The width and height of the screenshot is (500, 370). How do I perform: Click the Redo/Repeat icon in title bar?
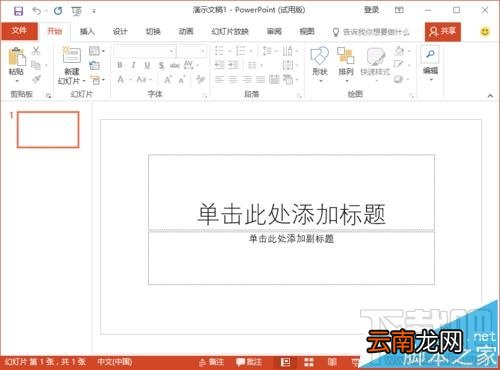[58, 11]
